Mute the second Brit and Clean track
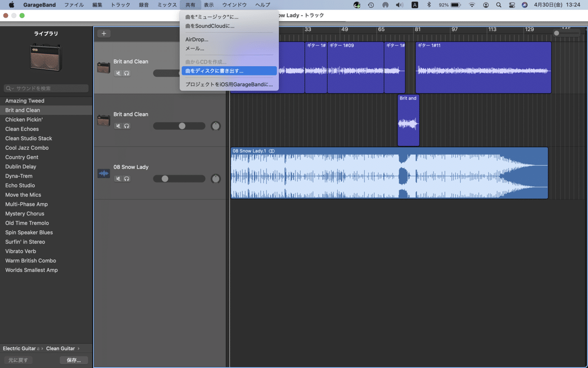Image resolution: width=588 pixels, height=368 pixels. click(118, 126)
